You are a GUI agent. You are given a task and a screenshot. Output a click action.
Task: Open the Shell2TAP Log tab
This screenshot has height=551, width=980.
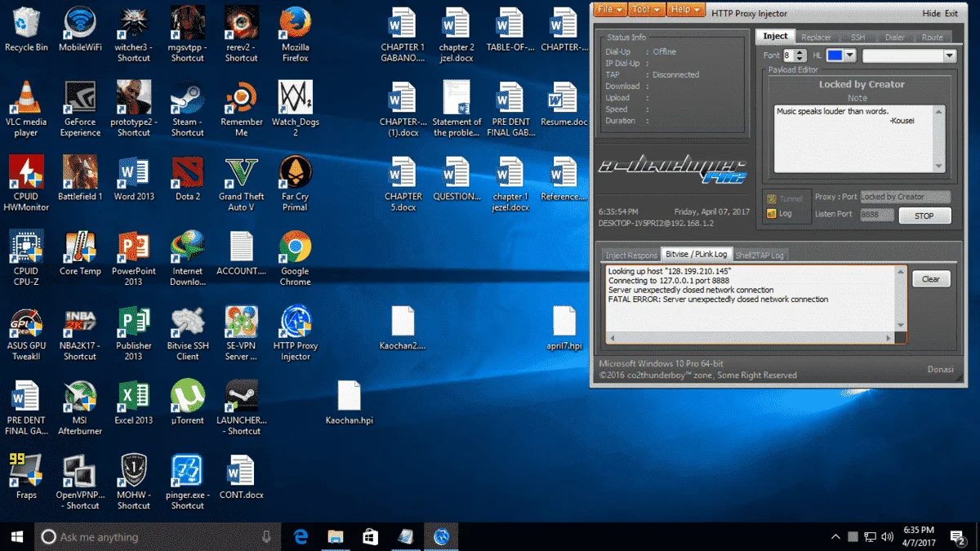759,256
